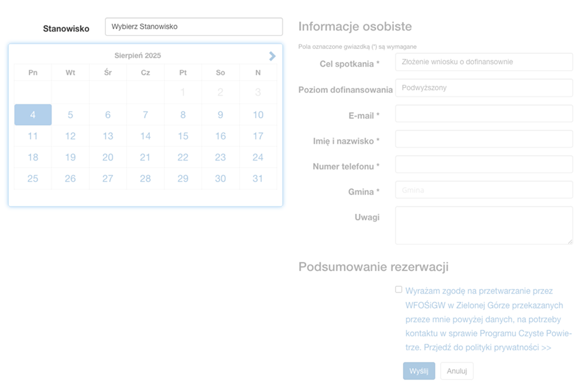Open the Wybierz Stanowisko dropdown
The height and width of the screenshot is (387, 588).
pos(194,27)
